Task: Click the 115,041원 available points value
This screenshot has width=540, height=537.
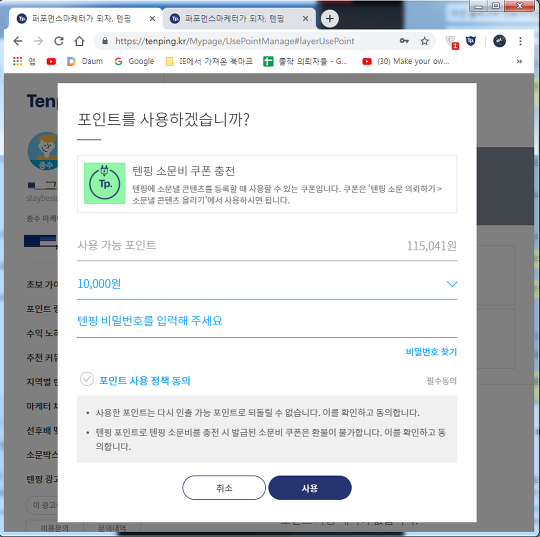Action: point(432,246)
